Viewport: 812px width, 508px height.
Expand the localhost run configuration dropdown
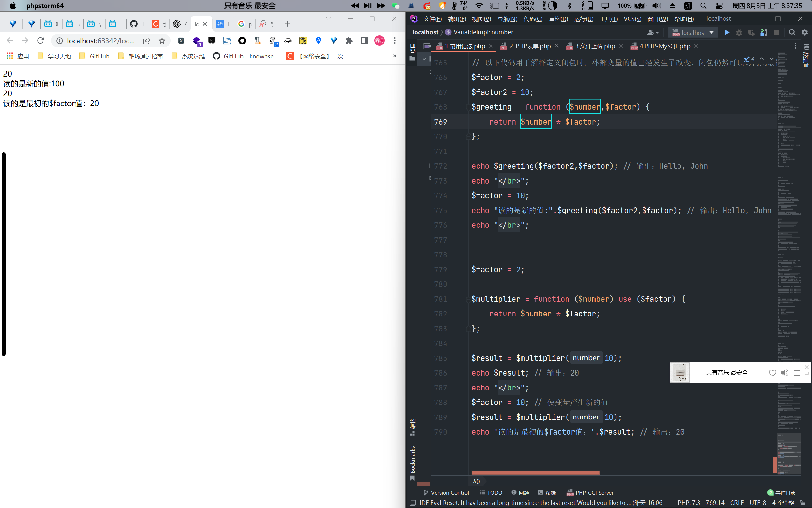click(x=712, y=33)
